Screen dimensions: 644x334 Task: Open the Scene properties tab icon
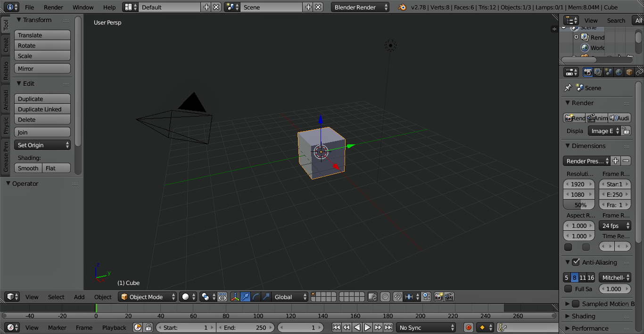[x=608, y=72]
